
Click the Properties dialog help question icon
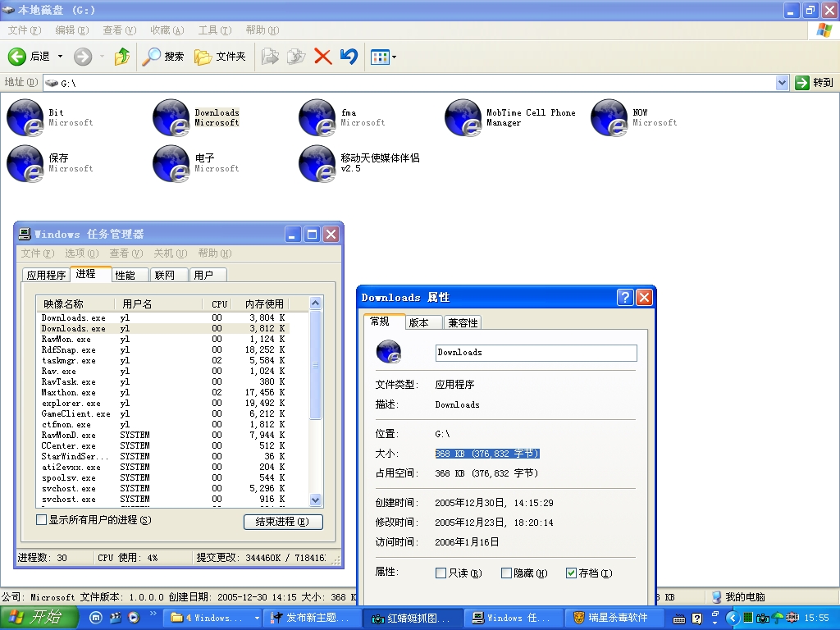(625, 297)
